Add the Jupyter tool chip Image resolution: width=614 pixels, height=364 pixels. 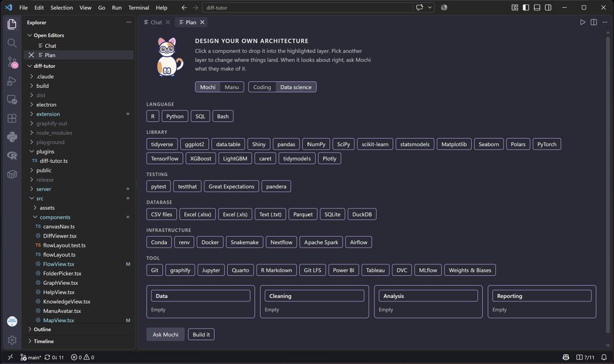coord(211,270)
